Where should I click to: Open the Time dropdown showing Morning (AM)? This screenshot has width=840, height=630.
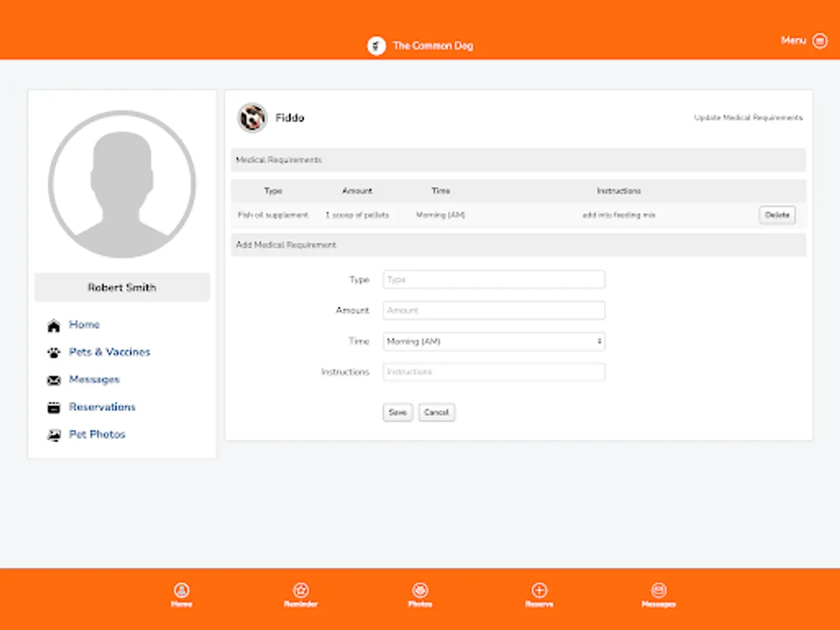point(493,341)
